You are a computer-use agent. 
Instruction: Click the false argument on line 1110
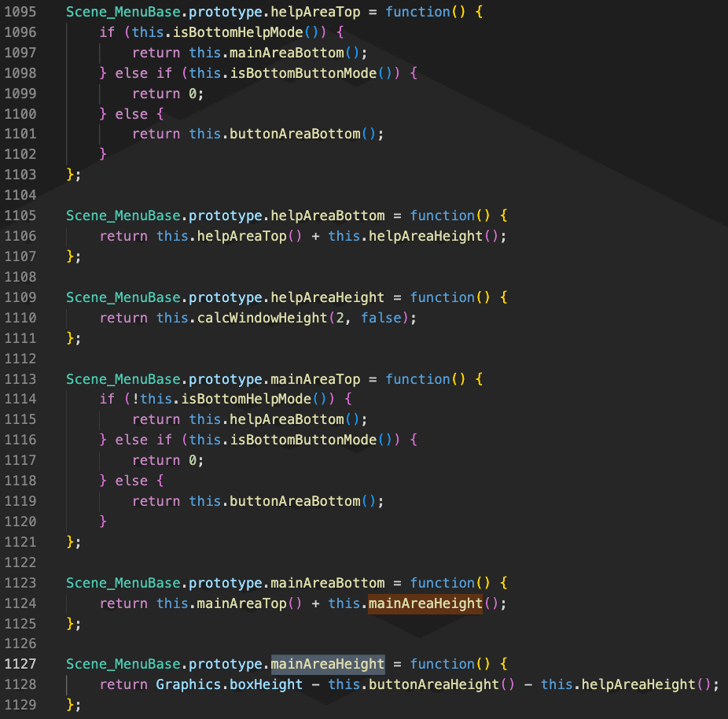(x=381, y=318)
